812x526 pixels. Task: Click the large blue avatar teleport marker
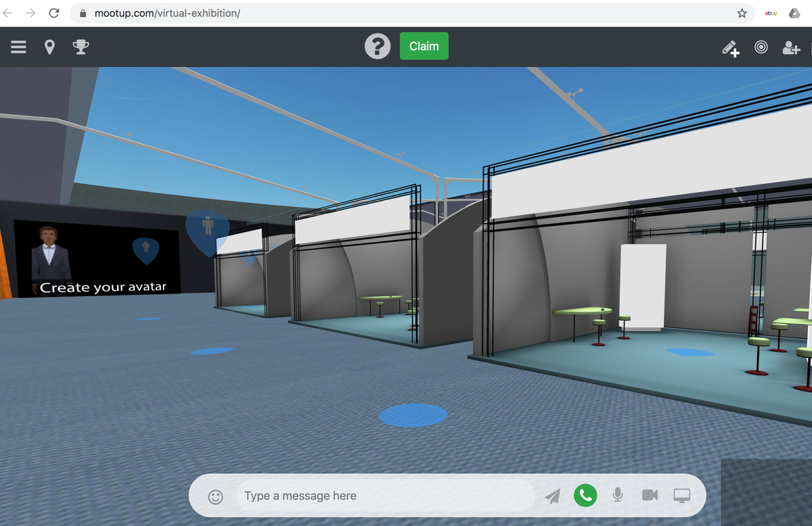click(207, 233)
